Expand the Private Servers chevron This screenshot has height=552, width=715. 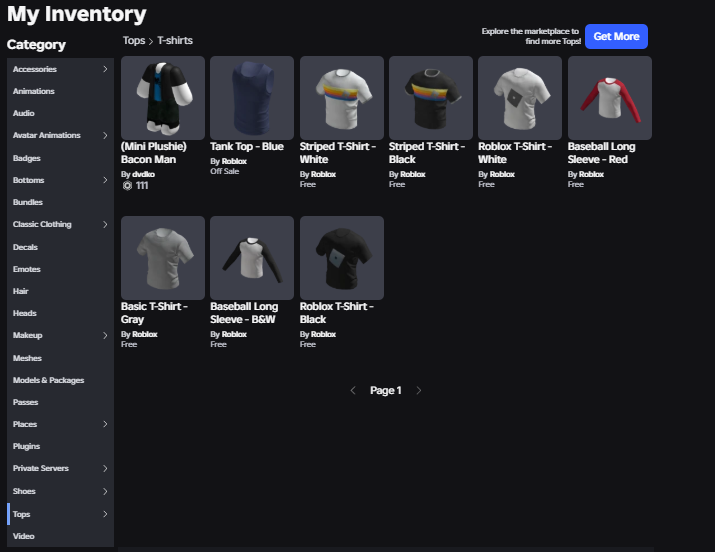point(105,468)
